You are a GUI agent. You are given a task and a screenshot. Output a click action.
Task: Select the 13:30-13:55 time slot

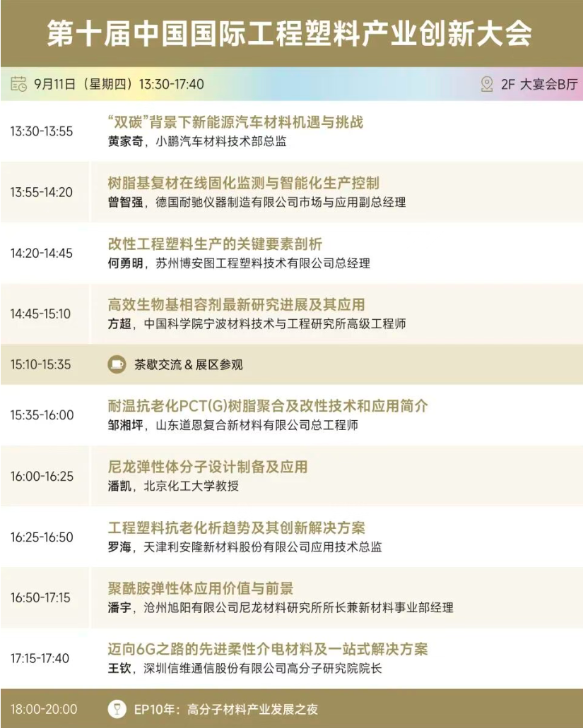[41, 131]
